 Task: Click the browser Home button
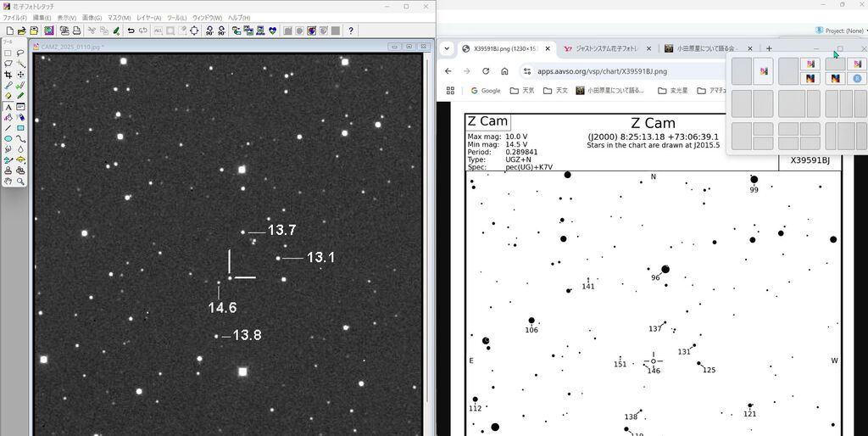pyautogui.click(x=504, y=71)
